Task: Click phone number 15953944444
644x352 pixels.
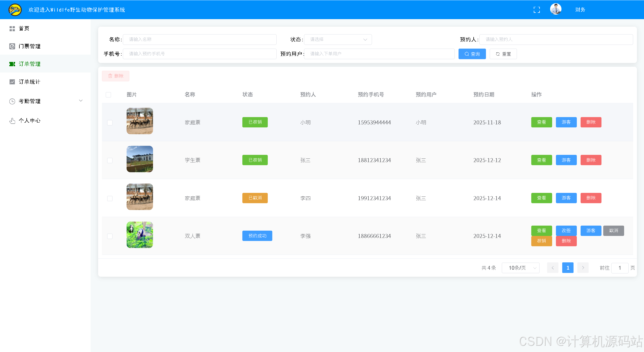Action: pos(374,123)
